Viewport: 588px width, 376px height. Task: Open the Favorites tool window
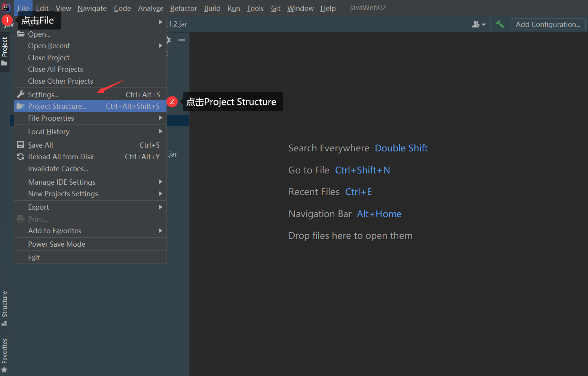(x=4, y=355)
